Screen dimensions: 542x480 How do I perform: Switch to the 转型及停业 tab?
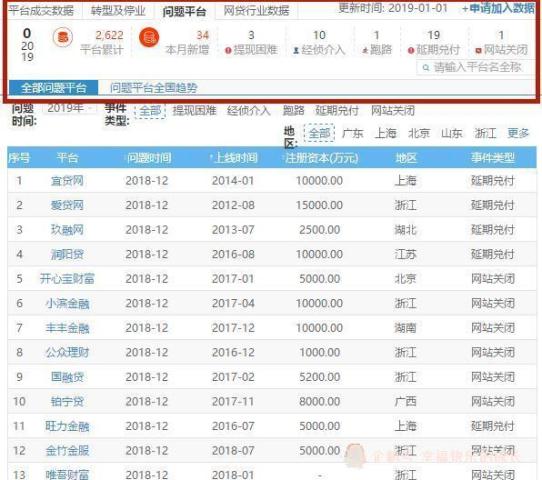click(118, 11)
